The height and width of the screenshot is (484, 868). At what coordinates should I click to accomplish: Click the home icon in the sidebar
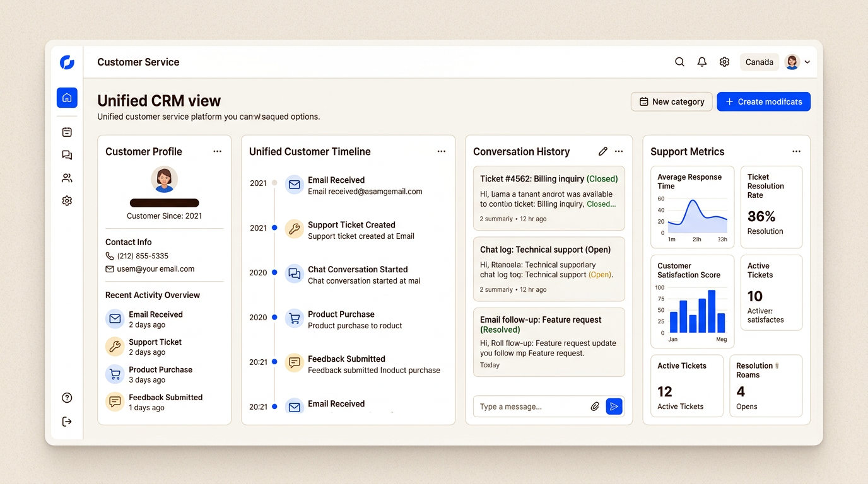67,98
